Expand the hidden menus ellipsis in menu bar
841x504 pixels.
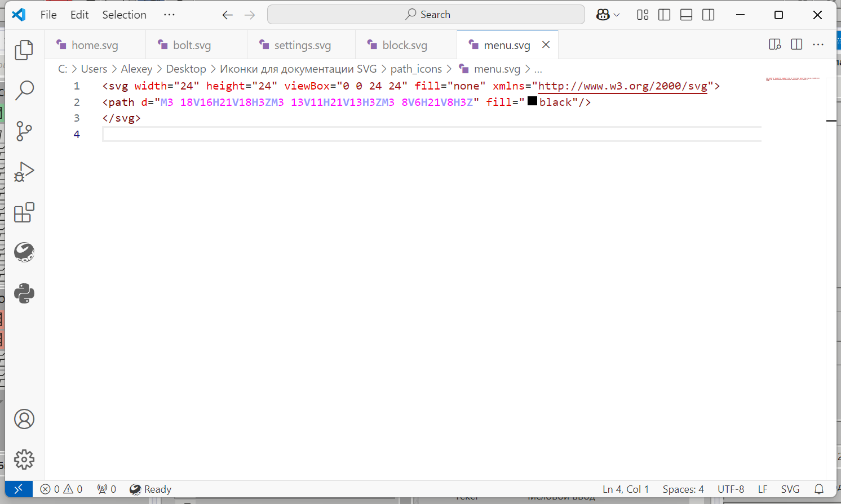pyautogui.click(x=169, y=15)
